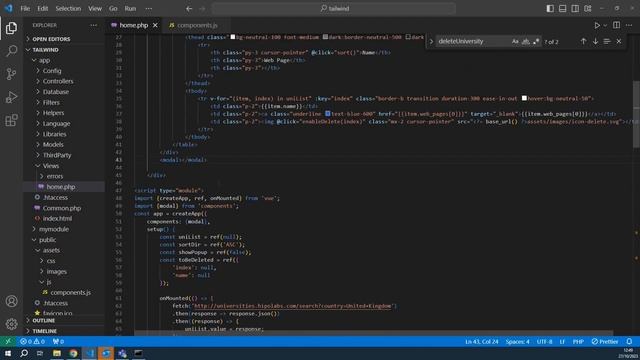Screen dimensions: 640x360
Task: Open File Explorer from the taskbar
Action: (57, 353)
